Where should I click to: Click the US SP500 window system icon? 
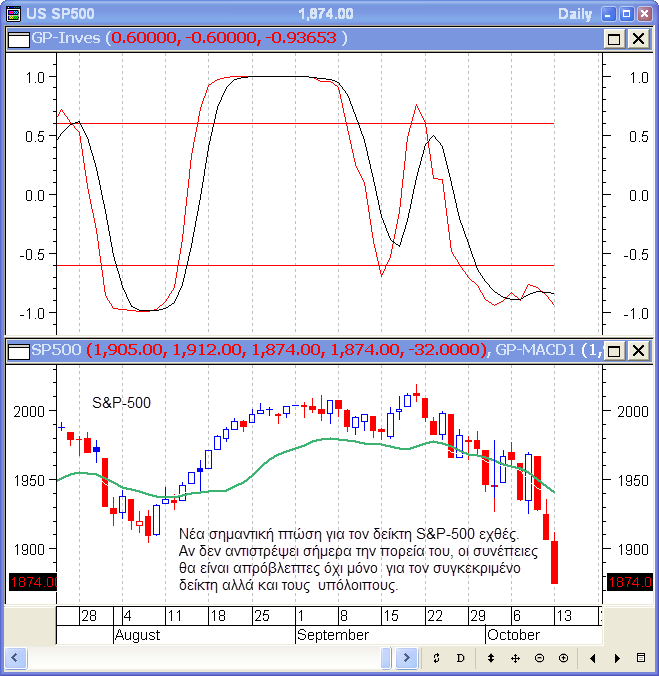(x=13, y=13)
